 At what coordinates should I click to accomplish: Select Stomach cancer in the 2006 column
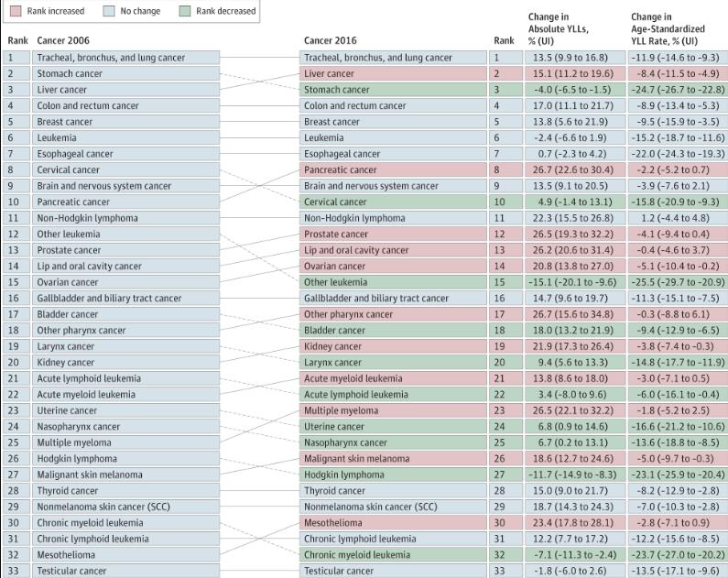tap(69, 73)
